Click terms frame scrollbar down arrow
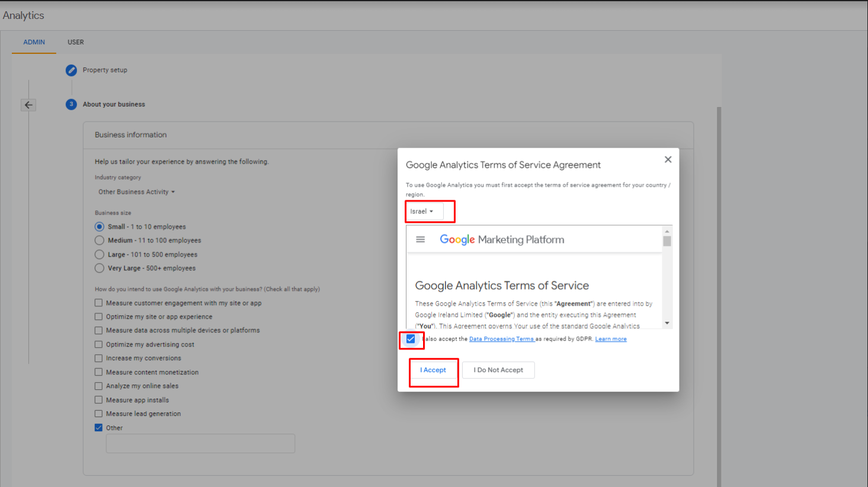Image resolution: width=868 pixels, height=487 pixels. point(667,323)
